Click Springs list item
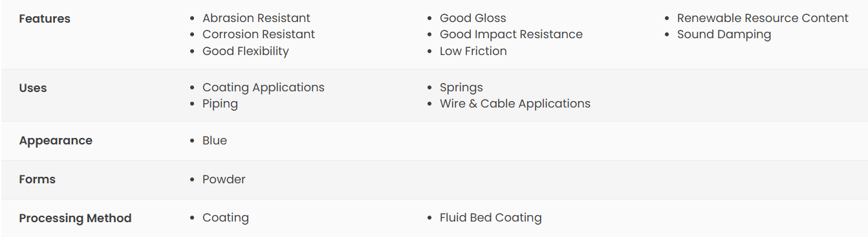This screenshot has height=239, width=868. 461,87
